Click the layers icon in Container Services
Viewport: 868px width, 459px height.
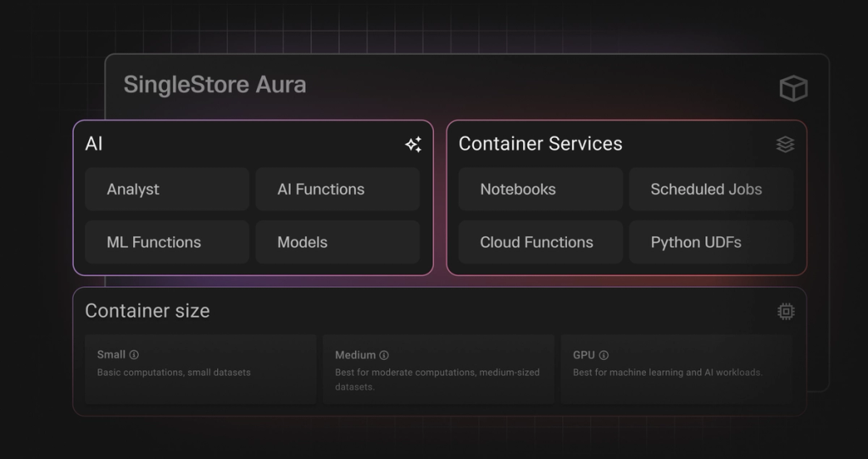[x=785, y=144]
